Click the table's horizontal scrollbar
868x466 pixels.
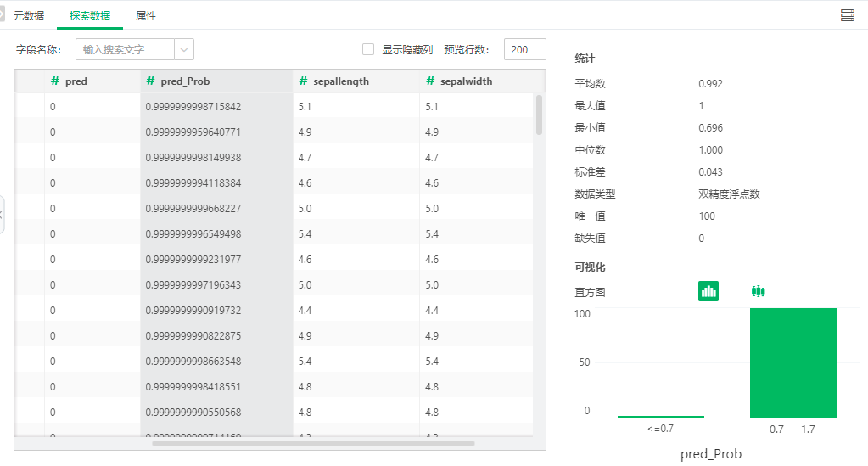(313, 443)
